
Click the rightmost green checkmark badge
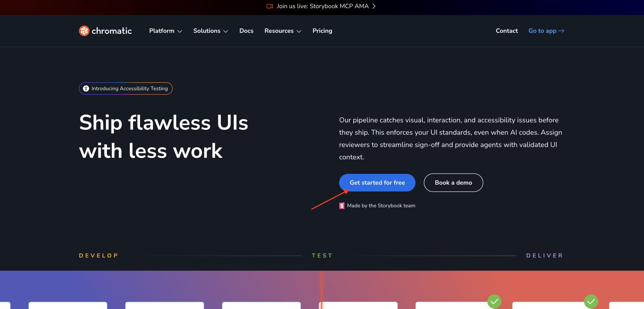tap(591, 301)
